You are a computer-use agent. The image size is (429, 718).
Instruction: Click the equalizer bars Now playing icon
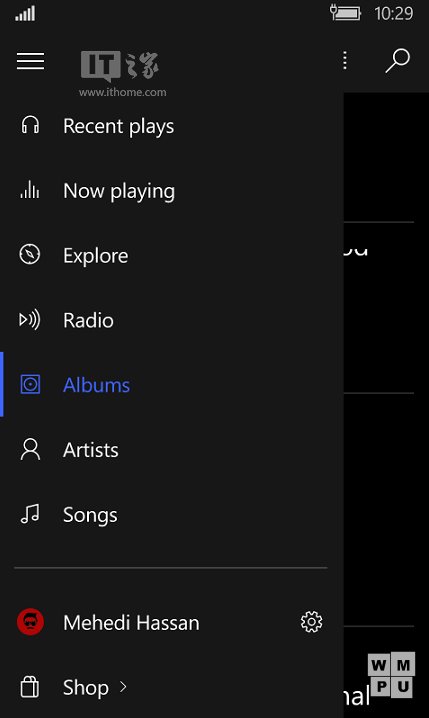click(30, 190)
